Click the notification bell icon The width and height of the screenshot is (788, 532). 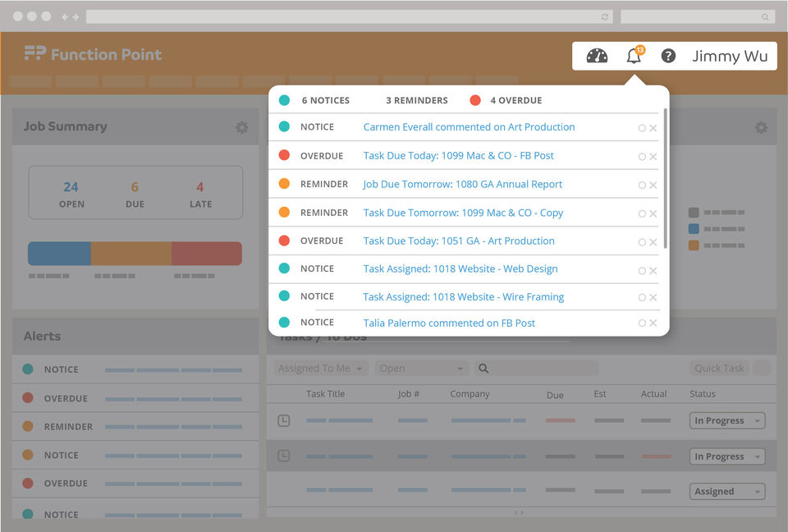coord(635,55)
